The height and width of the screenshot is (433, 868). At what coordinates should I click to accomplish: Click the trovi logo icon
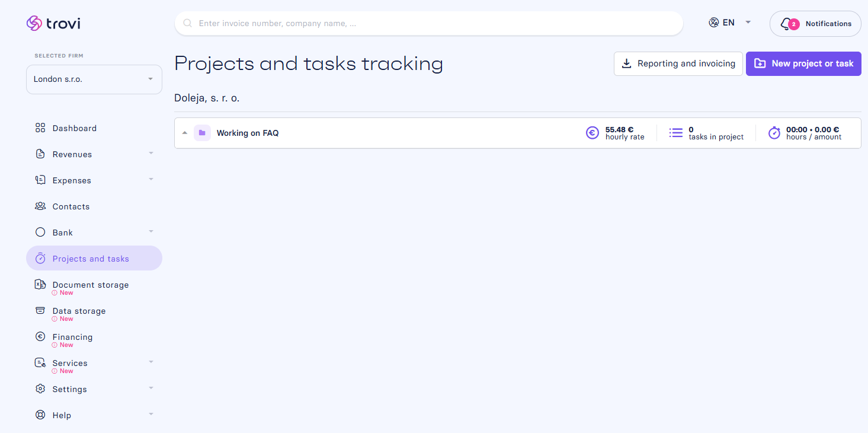(x=34, y=23)
